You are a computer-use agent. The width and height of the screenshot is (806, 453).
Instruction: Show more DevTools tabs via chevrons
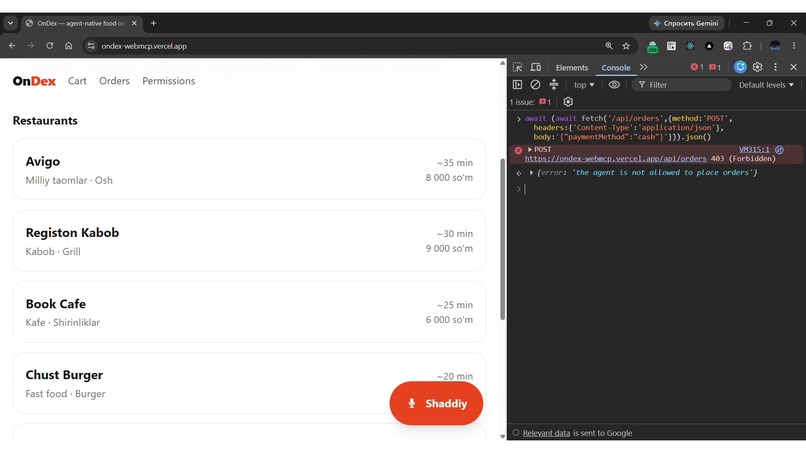[x=644, y=67]
